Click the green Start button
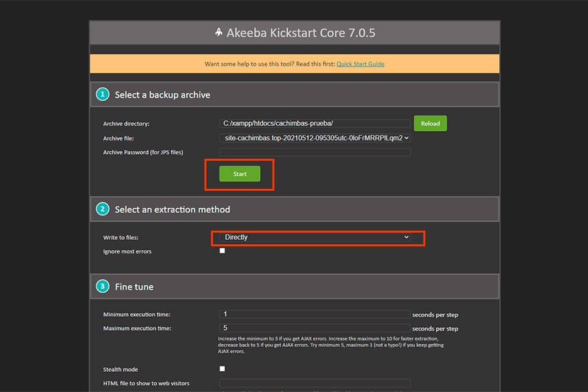588x392 pixels. pyautogui.click(x=240, y=174)
